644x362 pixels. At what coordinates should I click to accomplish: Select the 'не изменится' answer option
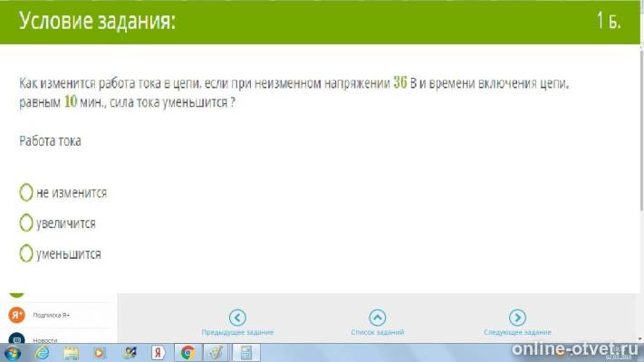[x=26, y=192]
